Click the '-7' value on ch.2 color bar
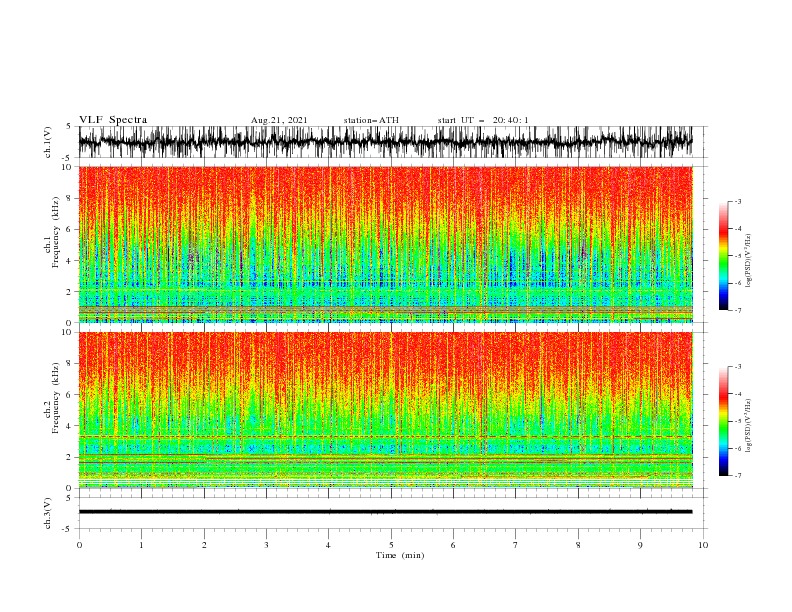Viewport: 792px width, 612px height. pyautogui.click(x=737, y=475)
